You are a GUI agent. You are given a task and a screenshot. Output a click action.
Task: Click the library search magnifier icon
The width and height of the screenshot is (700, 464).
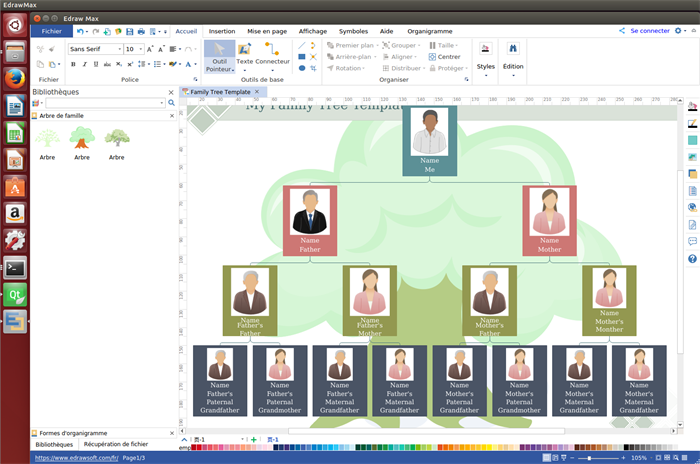(171, 103)
